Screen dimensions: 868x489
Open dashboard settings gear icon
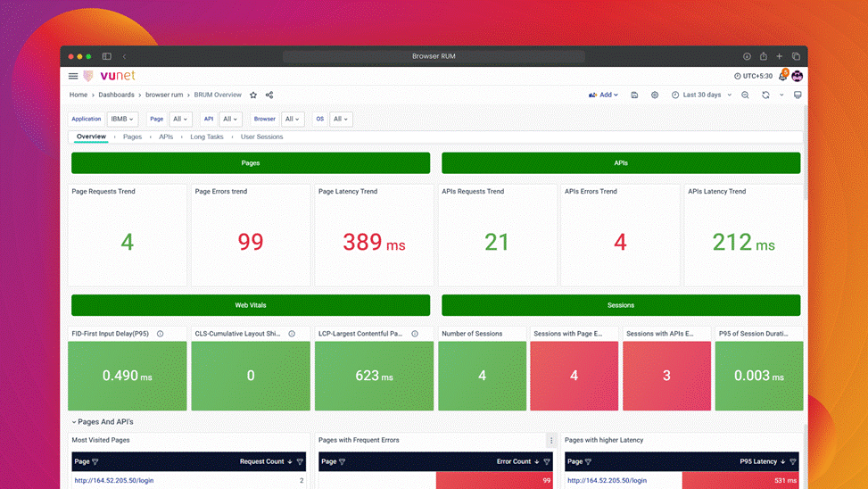[x=655, y=95]
